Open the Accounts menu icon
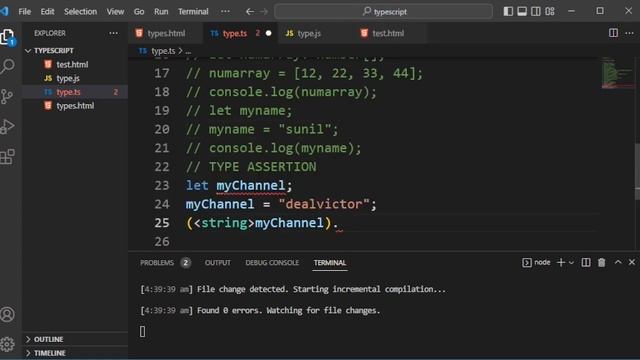The image size is (640, 360). tap(7, 314)
